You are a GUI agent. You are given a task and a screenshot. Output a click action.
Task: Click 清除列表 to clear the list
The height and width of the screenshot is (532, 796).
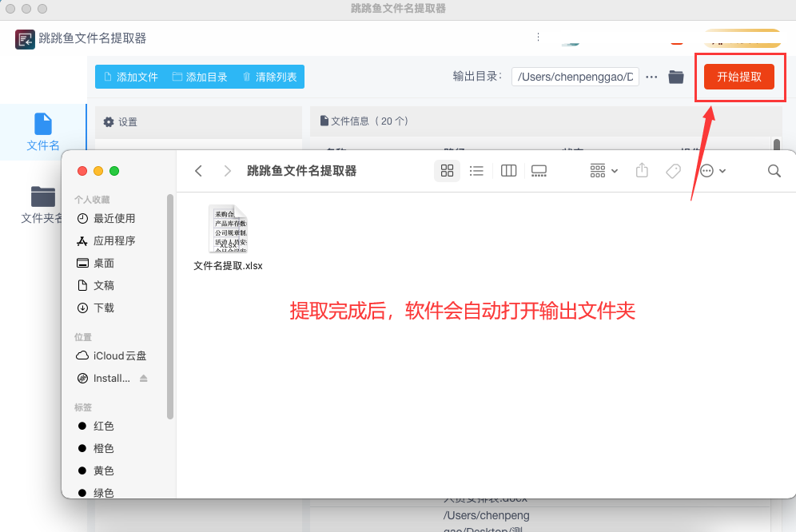point(269,77)
